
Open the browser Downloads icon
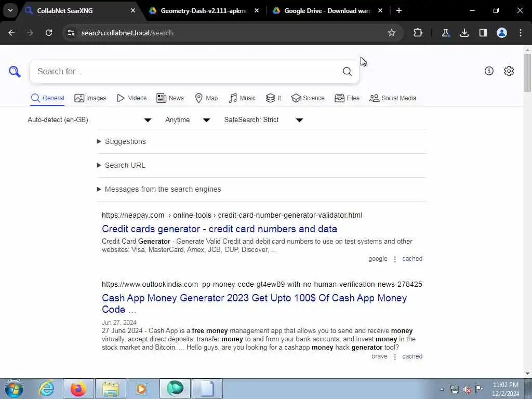pos(464,33)
